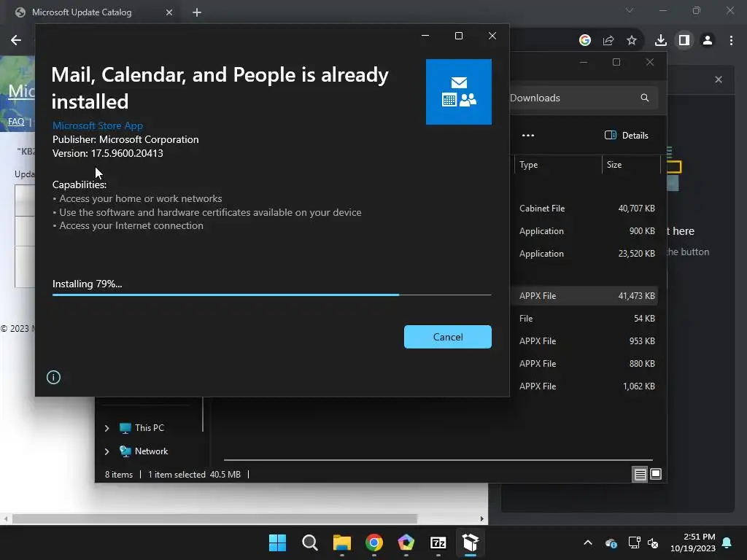Click the muted volume tray icon

[x=653, y=542]
